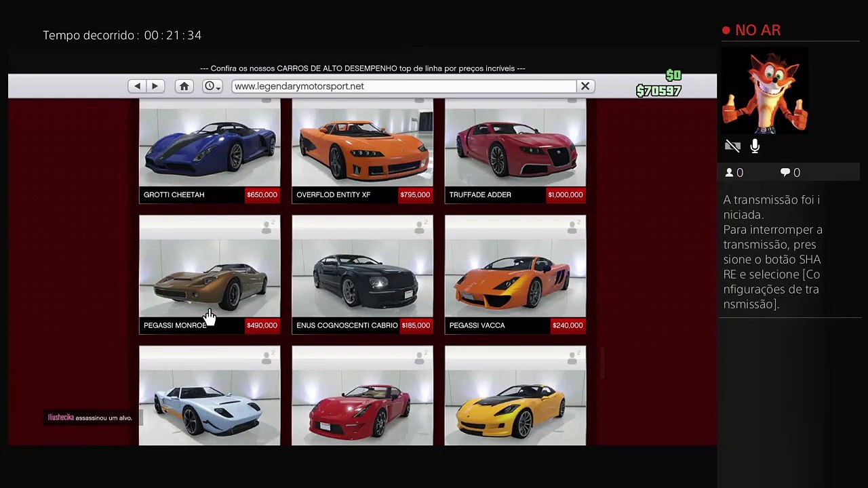868x488 pixels.
Task: Click the $0 cash amount display
Action: 673,75
